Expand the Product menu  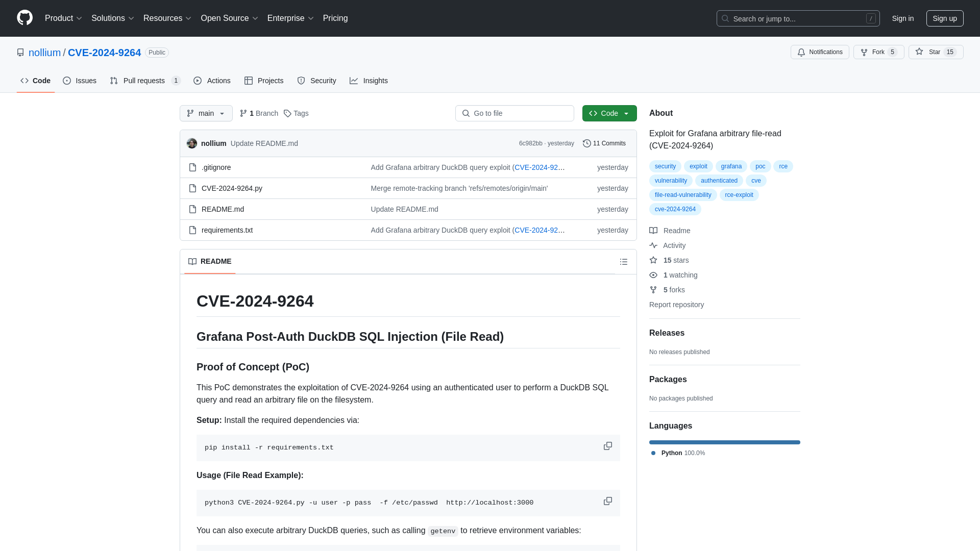(x=63, y=18)
